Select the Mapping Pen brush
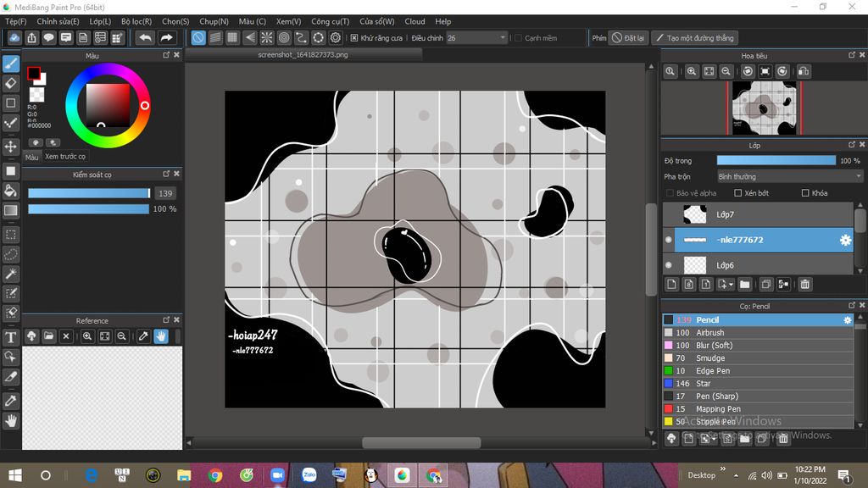Viewport: 868px width, 488px height. coord(757,409)
